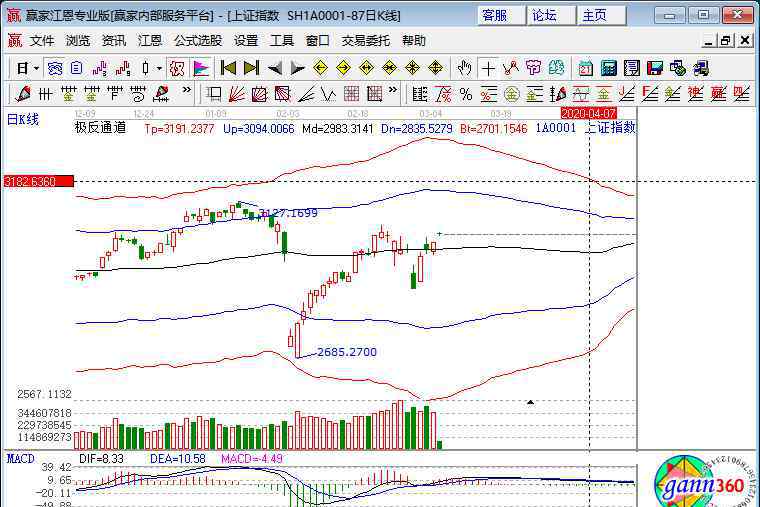The height and width of the screenshot is (507, 760).
Task: Click the blue telephone toolbar icon
Action: click(54, 68)
